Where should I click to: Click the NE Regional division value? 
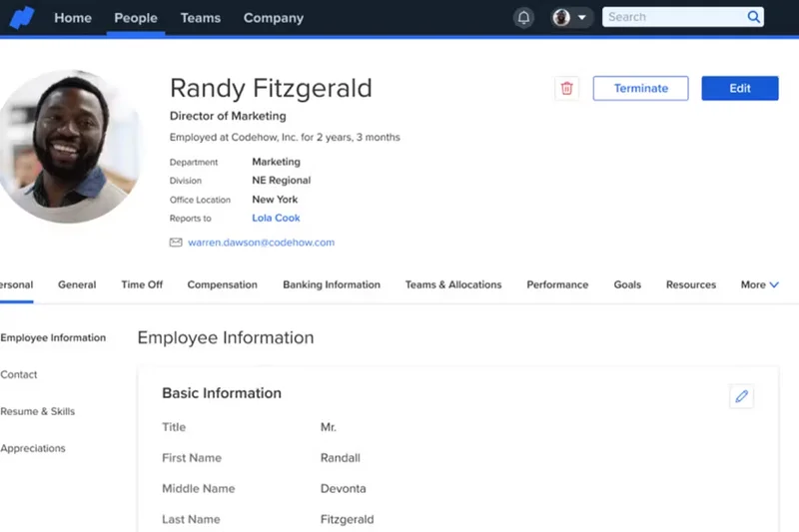pyautogui.click(x=282, y=181)
